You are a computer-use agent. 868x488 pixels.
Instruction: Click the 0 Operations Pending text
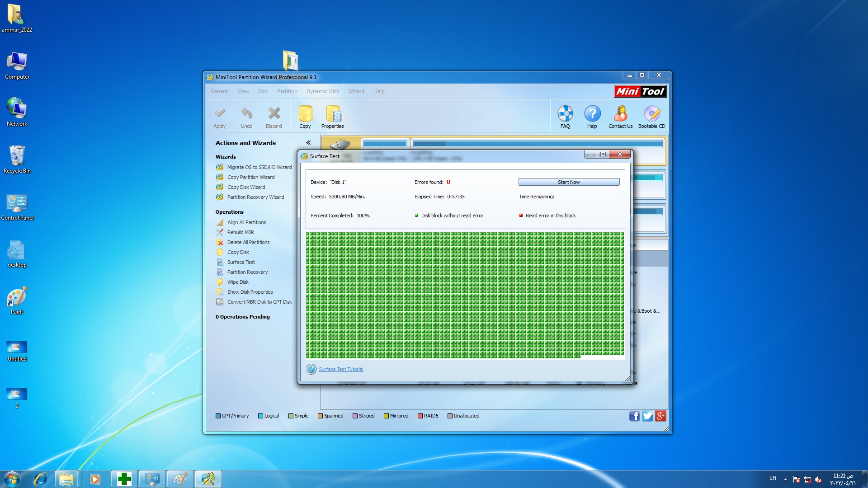243,317
